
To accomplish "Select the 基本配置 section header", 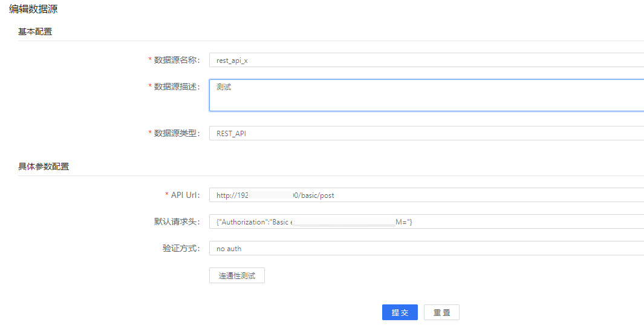I will [35, 31].
